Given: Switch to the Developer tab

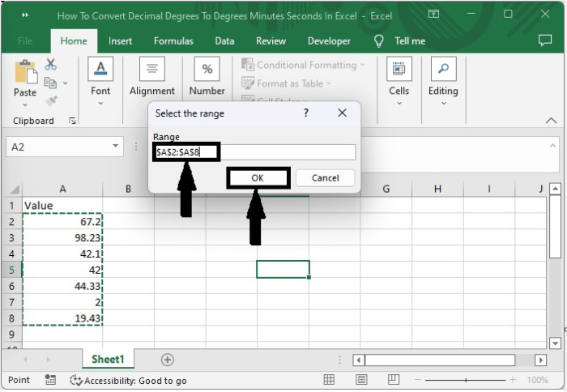Looking at the screenshot, I should click(x=329, y=40).
